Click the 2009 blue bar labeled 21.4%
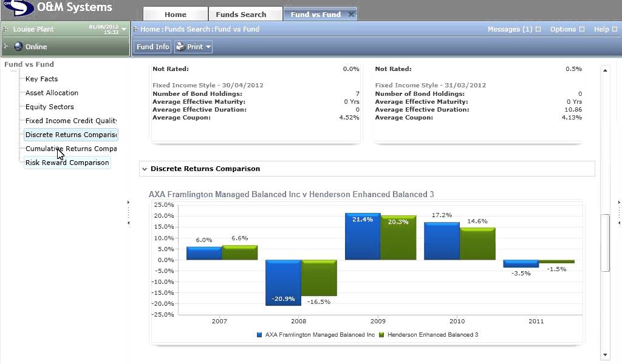The width and height of the screenshot is (622, 364). (x=363, y=237)
